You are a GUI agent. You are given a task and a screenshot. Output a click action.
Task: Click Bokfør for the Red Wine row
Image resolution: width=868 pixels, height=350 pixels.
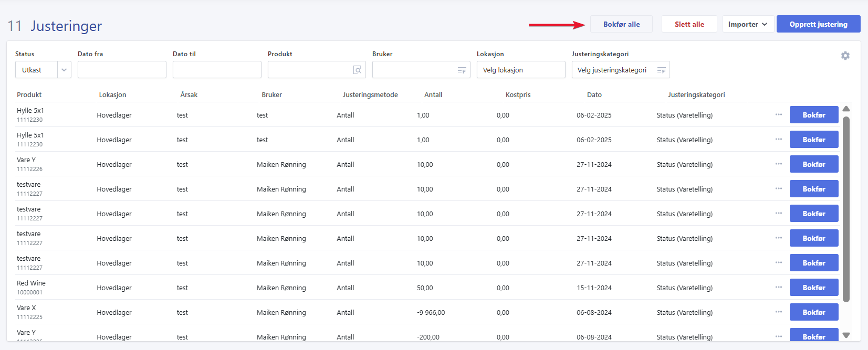[813, 288]
